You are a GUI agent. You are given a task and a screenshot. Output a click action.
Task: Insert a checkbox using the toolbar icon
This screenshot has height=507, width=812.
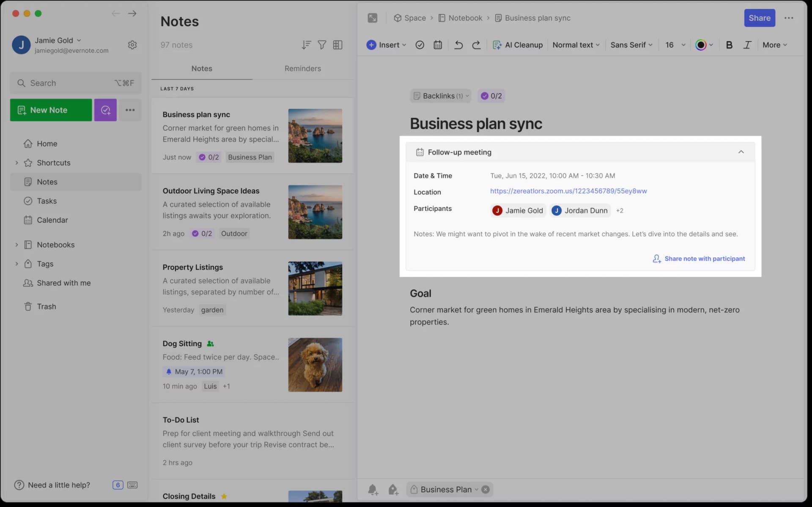tap(420, 44)
